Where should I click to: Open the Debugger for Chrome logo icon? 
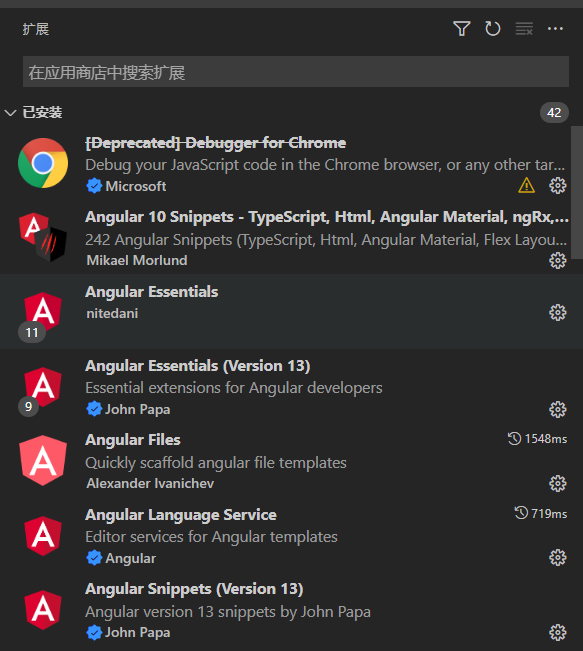pyautogui.click(x=43, y=163)
